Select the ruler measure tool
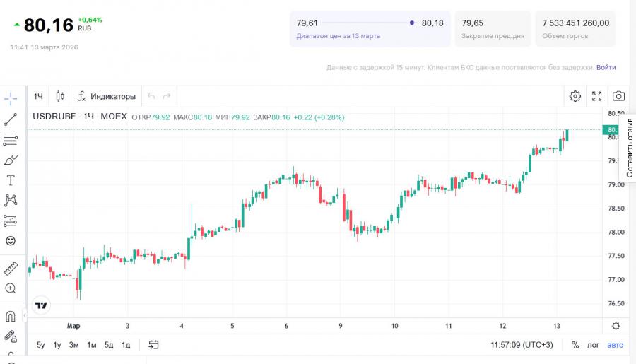 tap(11, 269)
